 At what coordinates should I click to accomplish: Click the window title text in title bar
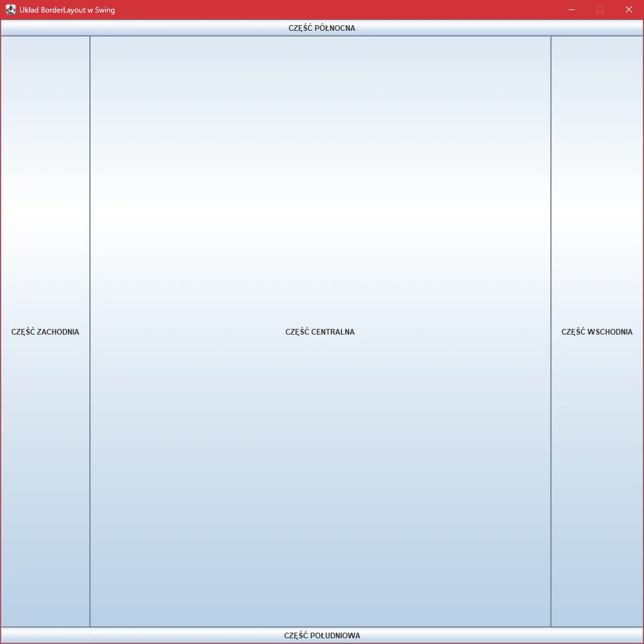tap(67, 10)
